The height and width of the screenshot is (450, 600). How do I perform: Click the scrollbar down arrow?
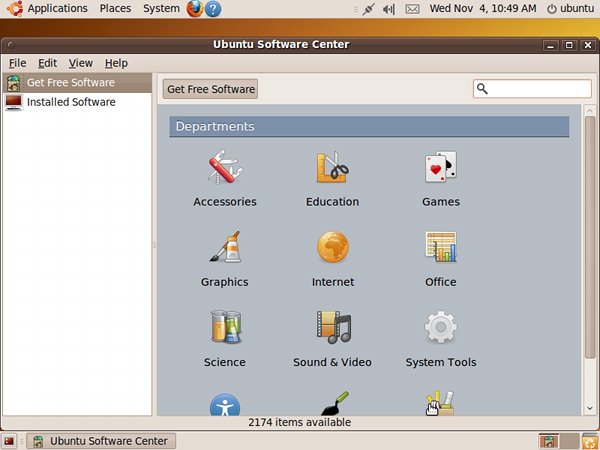[590, 409]
